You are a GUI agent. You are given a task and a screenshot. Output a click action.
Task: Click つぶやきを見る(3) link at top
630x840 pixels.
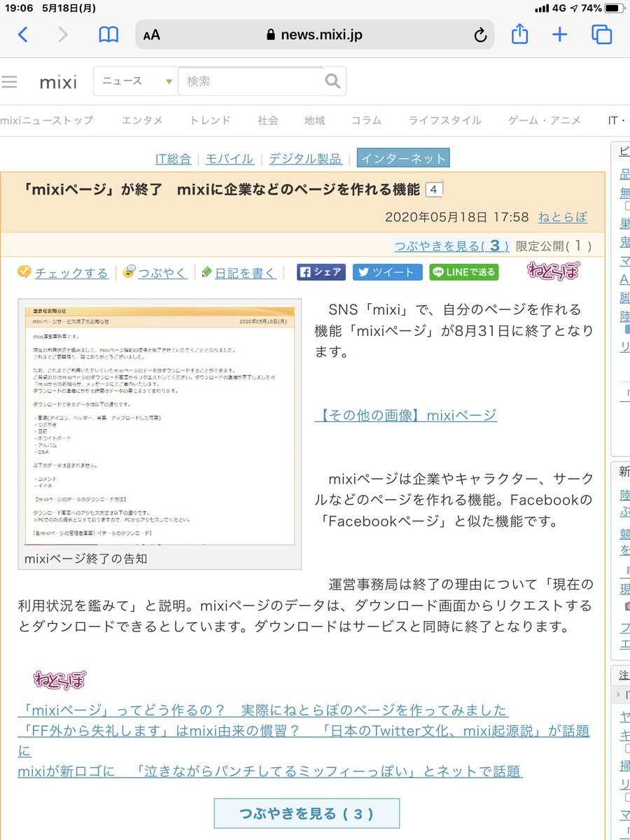(x=451, y=246)
